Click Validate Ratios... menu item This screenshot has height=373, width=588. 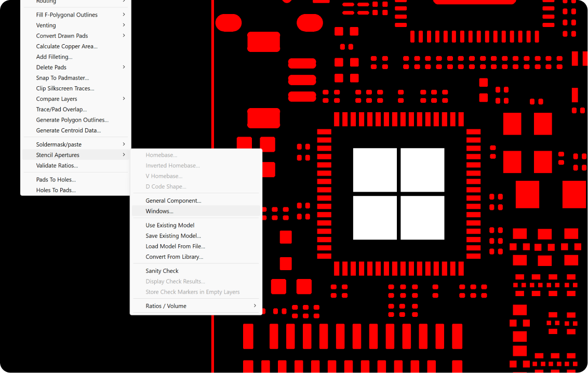(x=57, y=166)
